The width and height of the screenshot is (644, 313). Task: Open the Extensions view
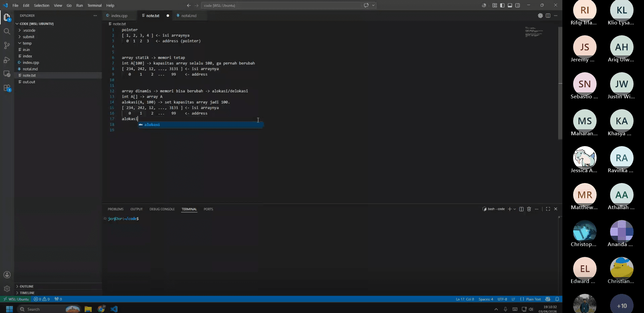(x=7, y=88)
